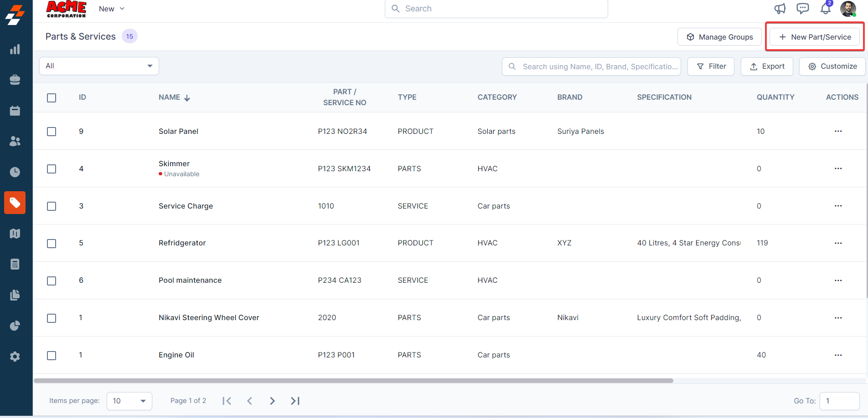Open the notifications bell
The height and width of the screenshot is (418, 868).
tap(825, 9)
